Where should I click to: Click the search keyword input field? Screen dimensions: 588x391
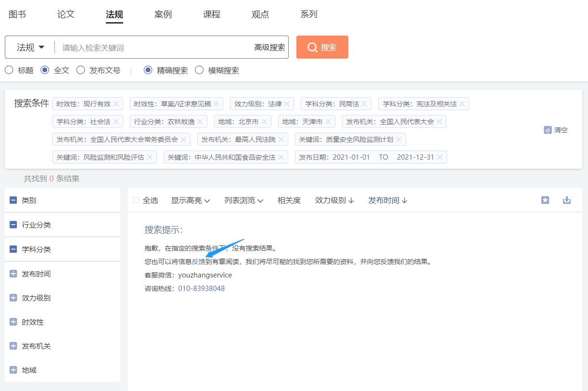point(154,48)
